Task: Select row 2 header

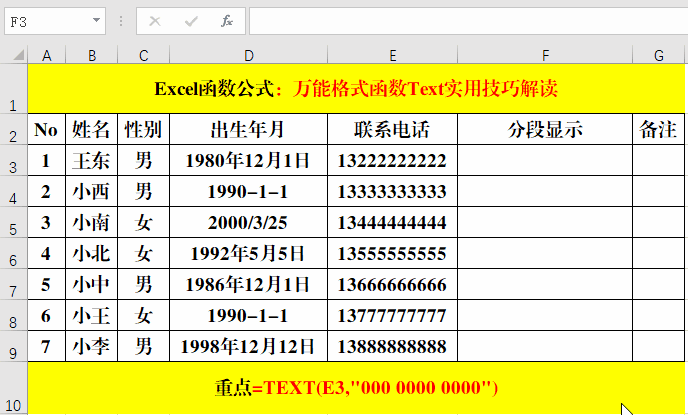Action: pyautogui.click(x=14, y=129)
